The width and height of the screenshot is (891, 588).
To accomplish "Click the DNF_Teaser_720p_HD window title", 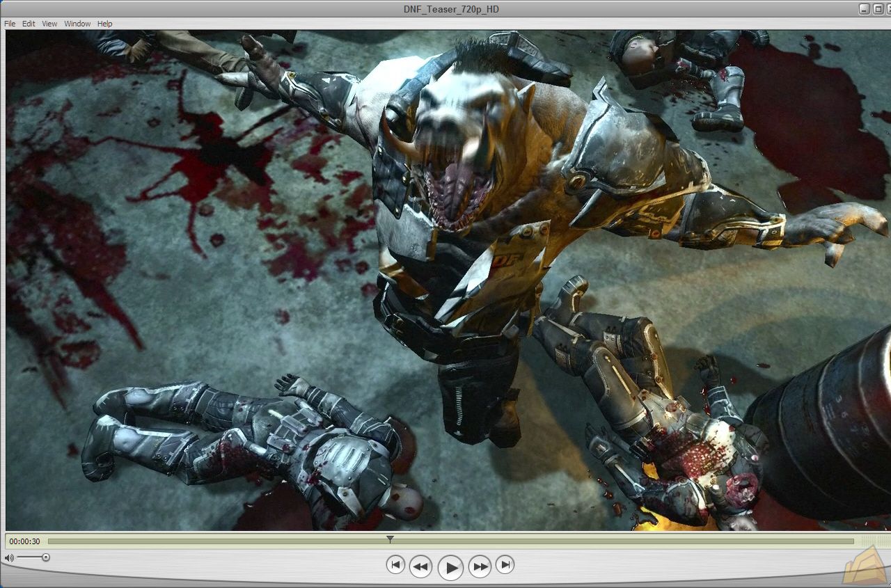I will [451, 9].
